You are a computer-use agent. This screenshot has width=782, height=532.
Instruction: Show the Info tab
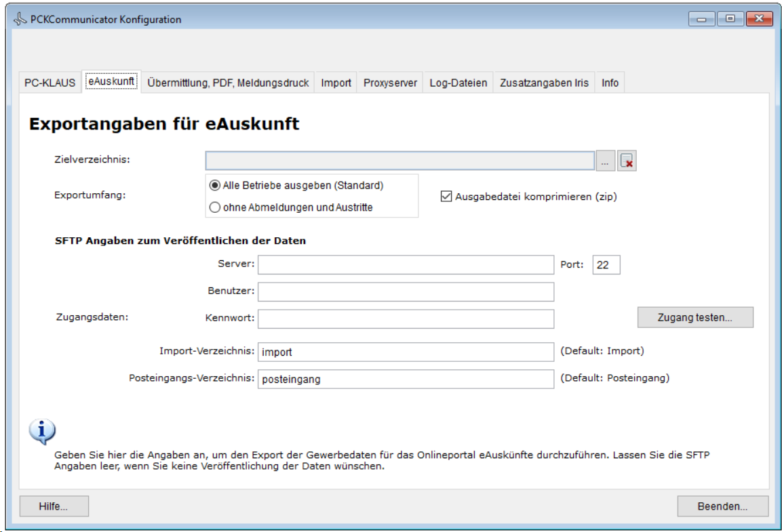[x=610, y=83]
